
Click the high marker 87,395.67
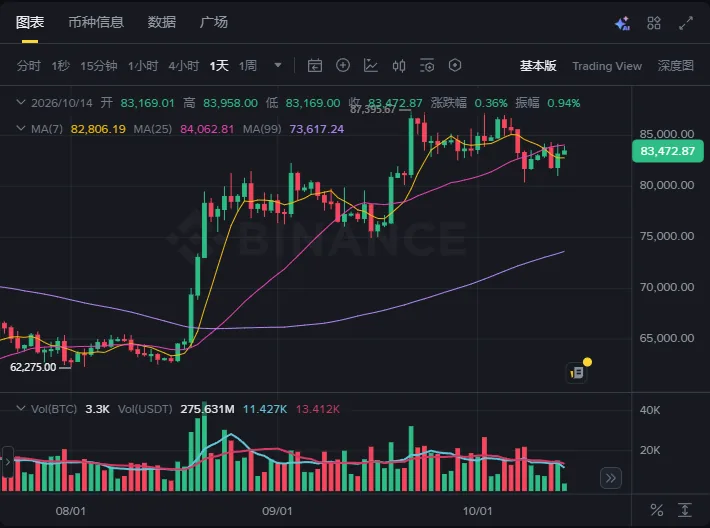pos(373,110)
